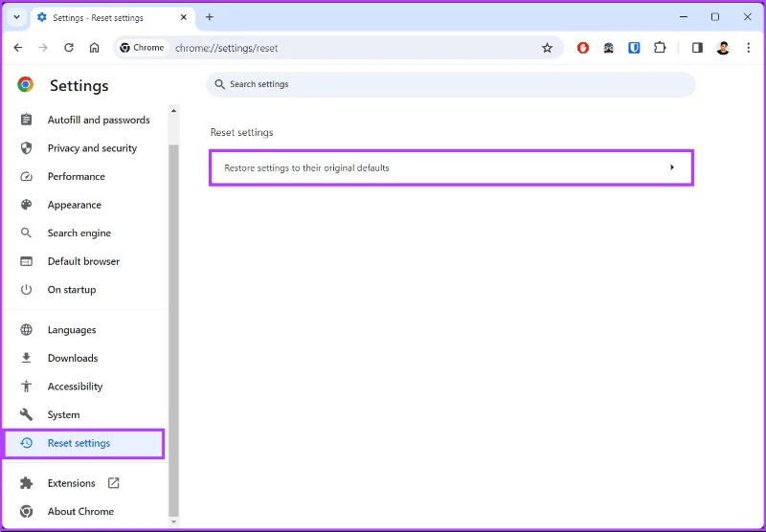Screen dimensions: 766x532
Task: Click the back navigation arrow
Action: coord(18,47)
